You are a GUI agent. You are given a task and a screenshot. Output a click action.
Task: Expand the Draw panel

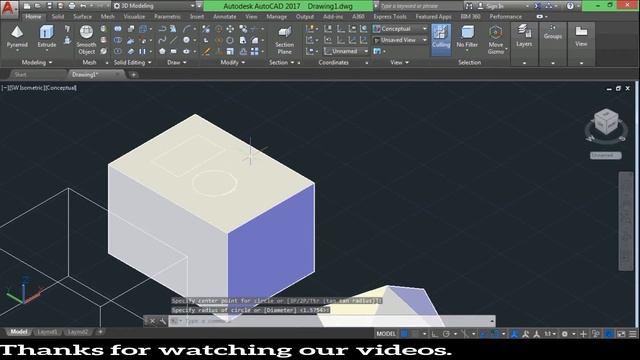point(177,62)
